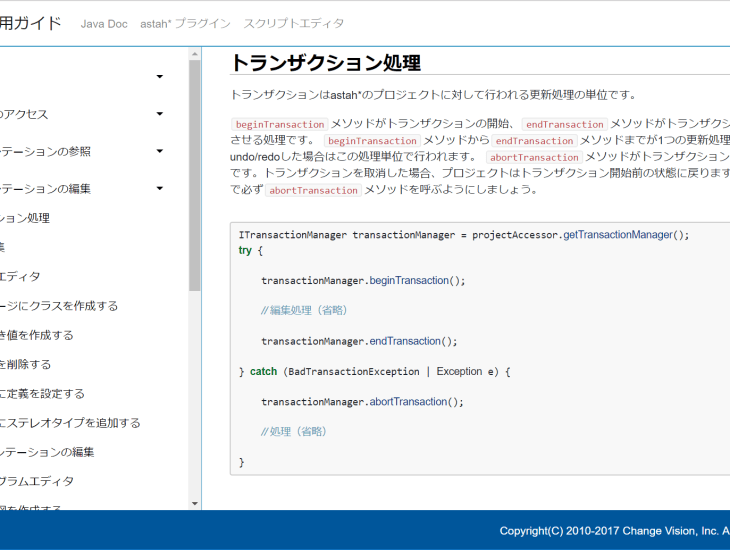
Task: Select にステレオタイプを追加する in the sidebar
Action: [70, 423]
